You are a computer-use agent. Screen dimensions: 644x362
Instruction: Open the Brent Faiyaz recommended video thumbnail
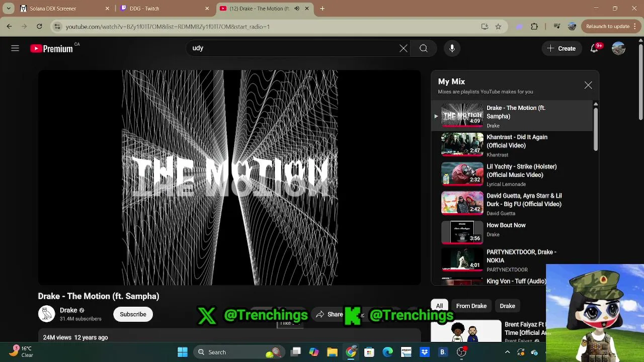point(466,331)
